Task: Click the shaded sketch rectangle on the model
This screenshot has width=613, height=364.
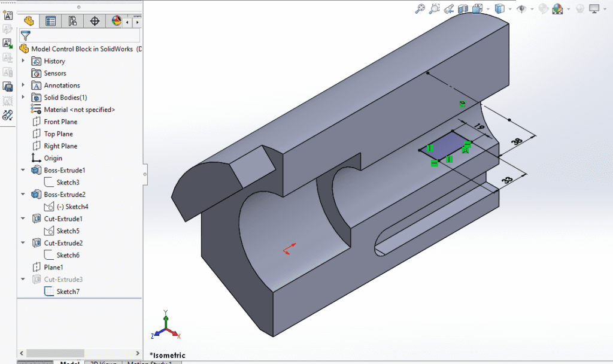Action: pyautogui.click(x=445, y=145)
